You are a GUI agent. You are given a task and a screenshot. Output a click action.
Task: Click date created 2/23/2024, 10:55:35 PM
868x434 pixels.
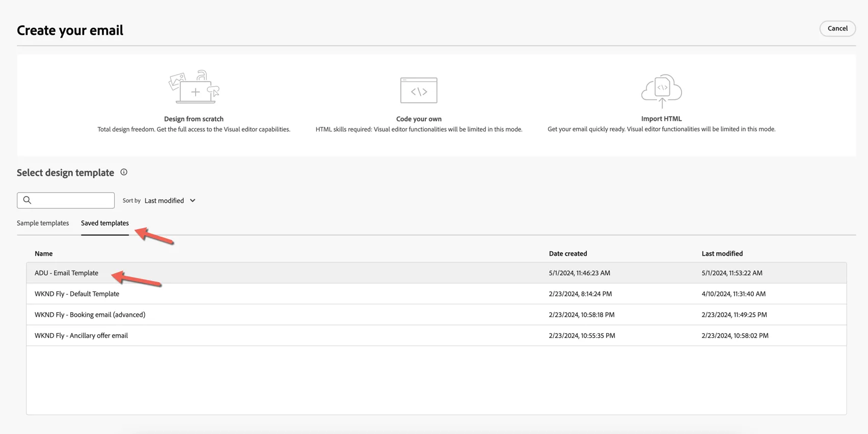point(582,336)
